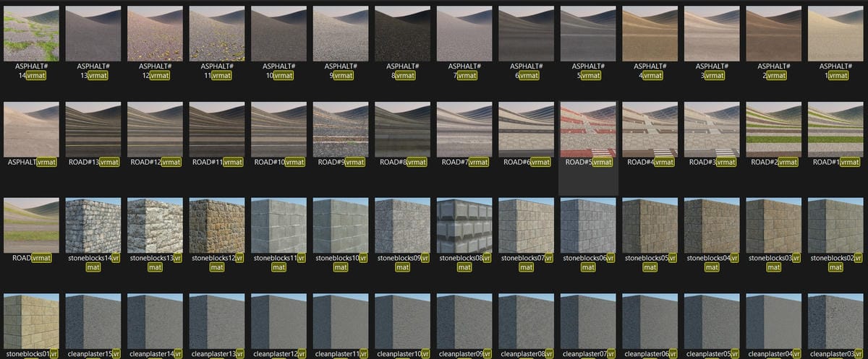The width and height of the screenshot is (868, 359).
Task: Select the ASPHALT#4 material thumbnail
Action: click(x=650, y=33)
